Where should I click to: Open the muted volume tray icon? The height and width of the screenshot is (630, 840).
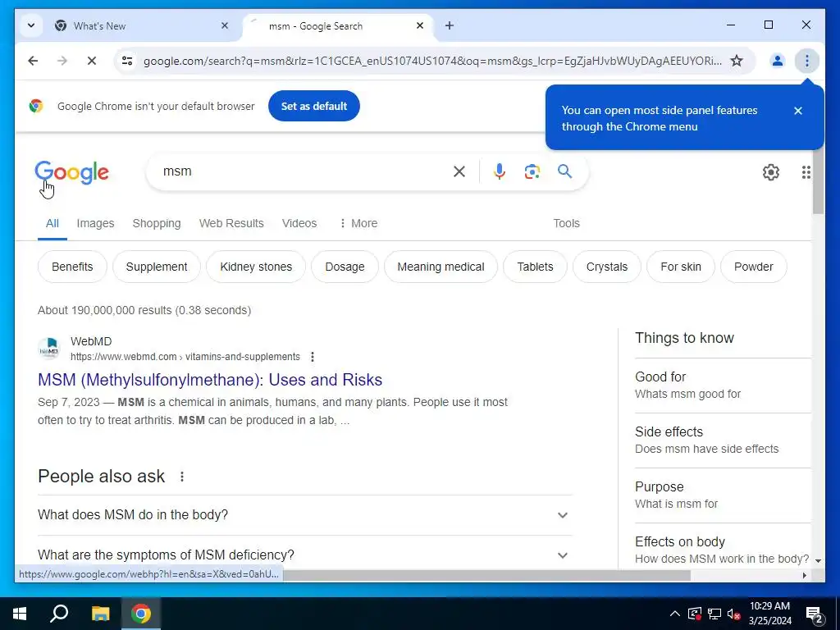[x=734, y=614]
